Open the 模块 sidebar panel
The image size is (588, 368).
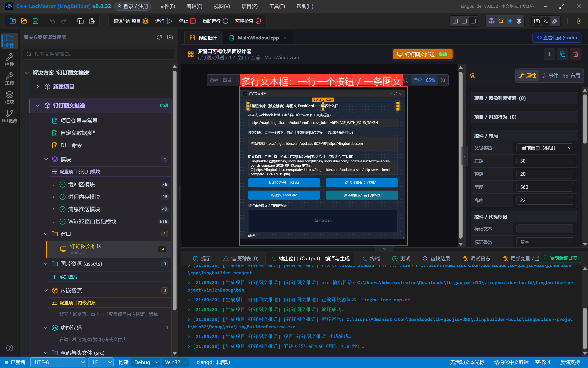[x=9, y=97]
